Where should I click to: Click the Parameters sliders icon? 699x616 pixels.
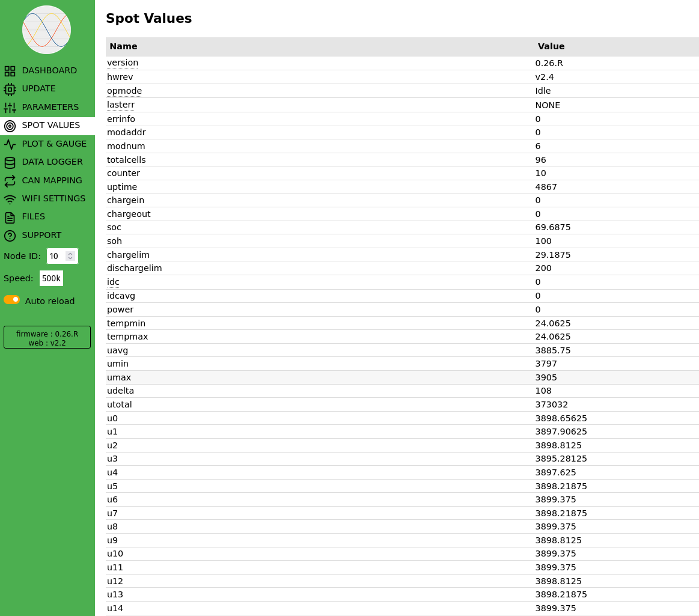tap(10, 108)
